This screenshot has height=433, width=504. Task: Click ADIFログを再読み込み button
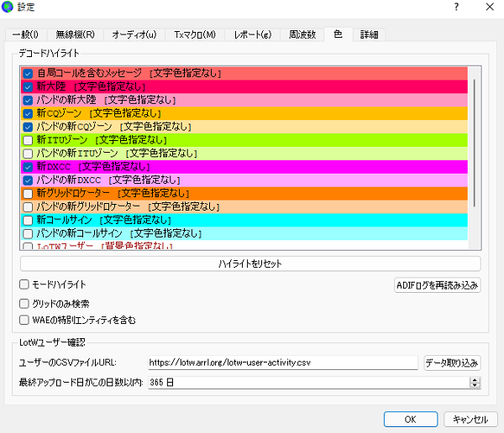(x=437, y=285)
